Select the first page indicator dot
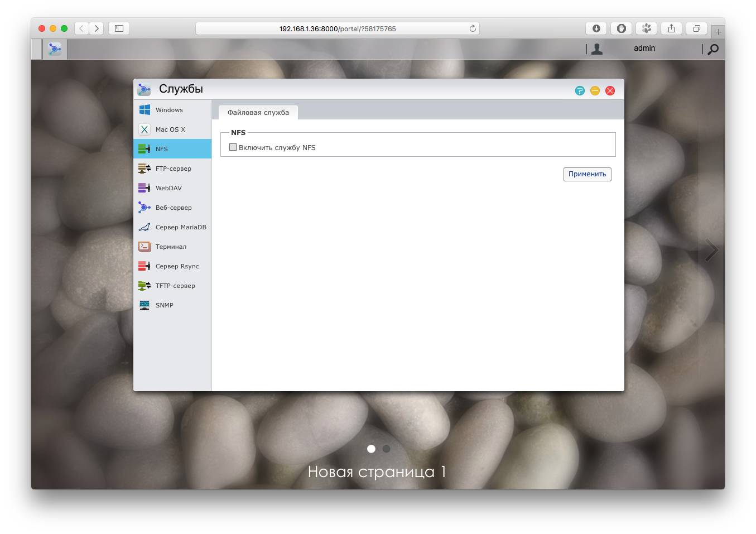This screenshot has height=534, width=756. (371, 449)
